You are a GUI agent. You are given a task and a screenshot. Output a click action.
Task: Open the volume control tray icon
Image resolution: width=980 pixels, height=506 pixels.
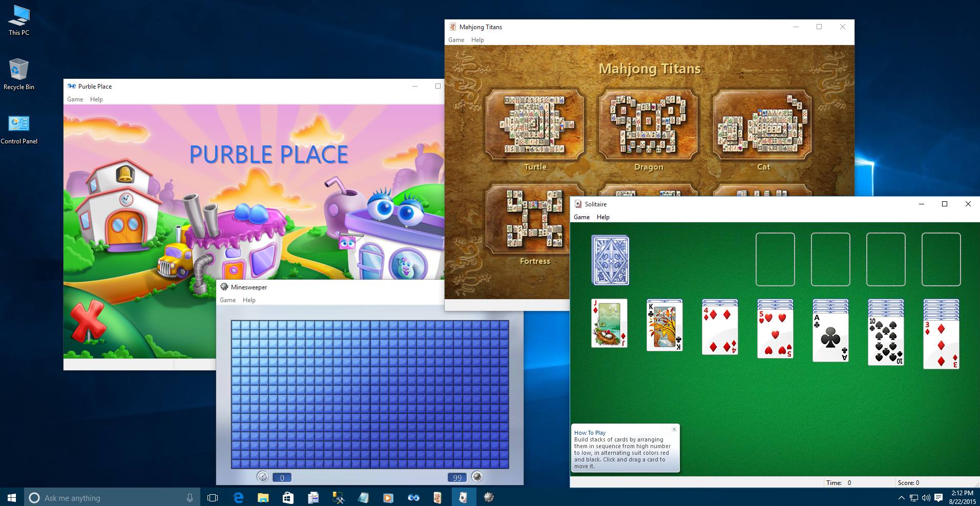926,498
